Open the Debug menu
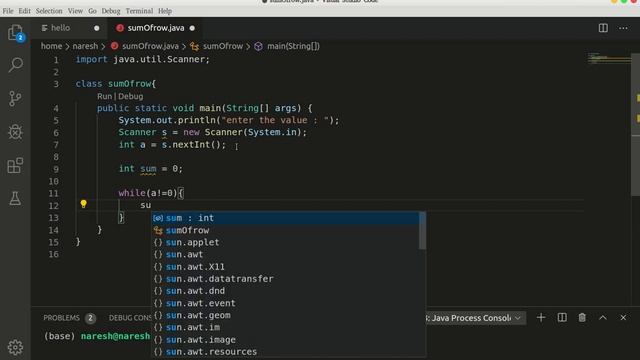 point(111,11)
